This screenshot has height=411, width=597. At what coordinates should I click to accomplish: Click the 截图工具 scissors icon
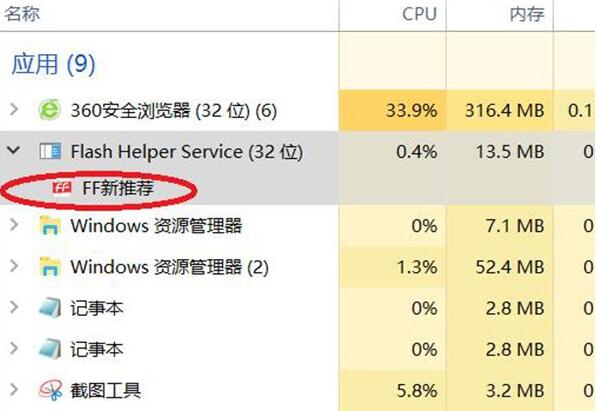click(51, 390)
